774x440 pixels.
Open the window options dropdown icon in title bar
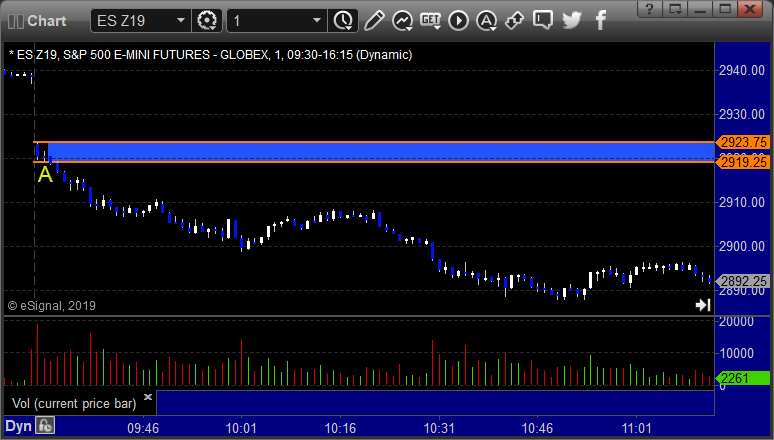(x=675, y=8)
